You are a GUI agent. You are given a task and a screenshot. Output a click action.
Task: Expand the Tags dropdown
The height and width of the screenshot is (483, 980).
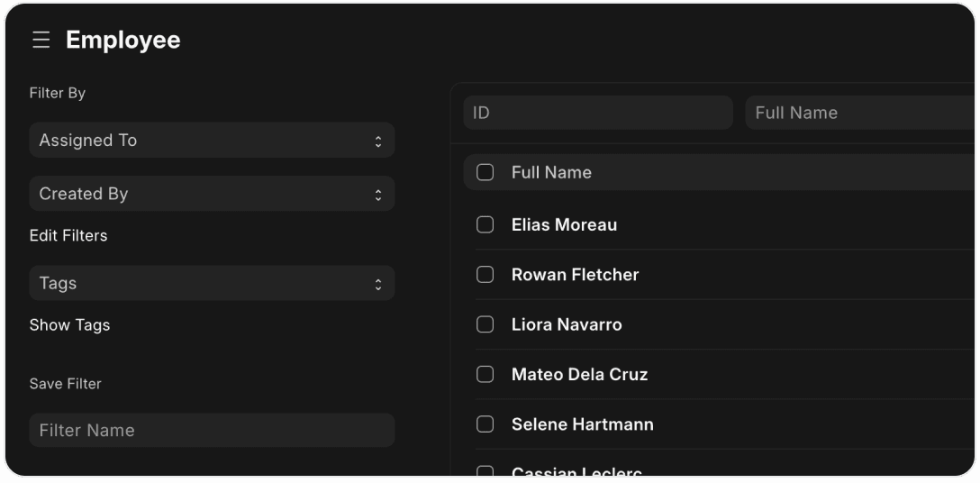(x=212, y=283)
